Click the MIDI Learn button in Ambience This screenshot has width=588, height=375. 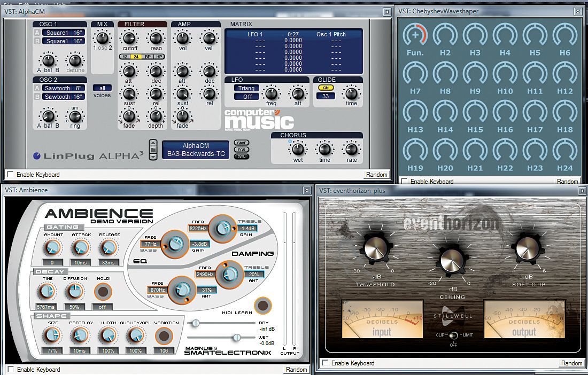(x=262, y=306)
